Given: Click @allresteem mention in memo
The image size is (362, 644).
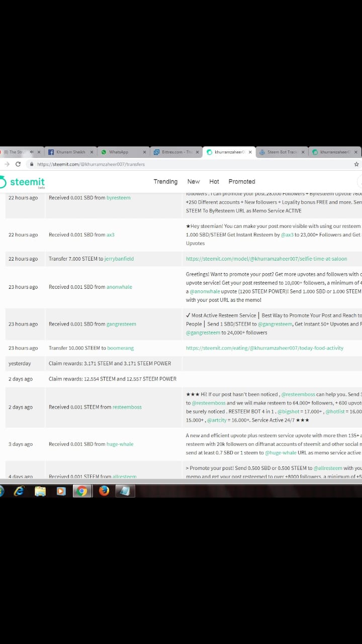Looking at the screenshot, I should click(x=328, y=468).
